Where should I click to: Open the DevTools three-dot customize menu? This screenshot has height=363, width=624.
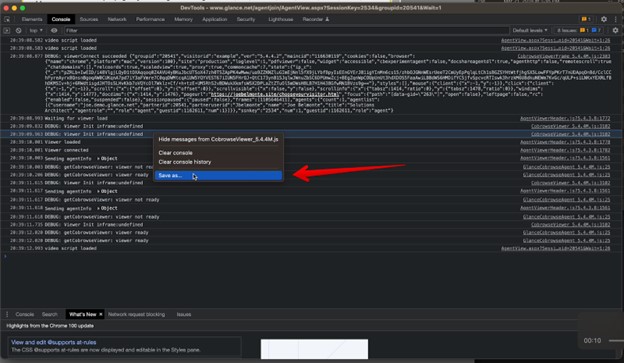[x=616, y=19]
